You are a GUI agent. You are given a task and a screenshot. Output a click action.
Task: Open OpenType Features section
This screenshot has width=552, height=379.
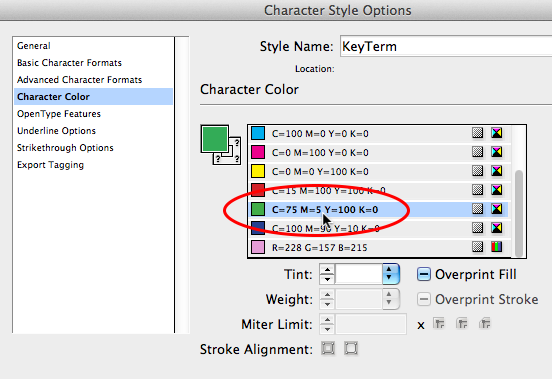(59, 114)
